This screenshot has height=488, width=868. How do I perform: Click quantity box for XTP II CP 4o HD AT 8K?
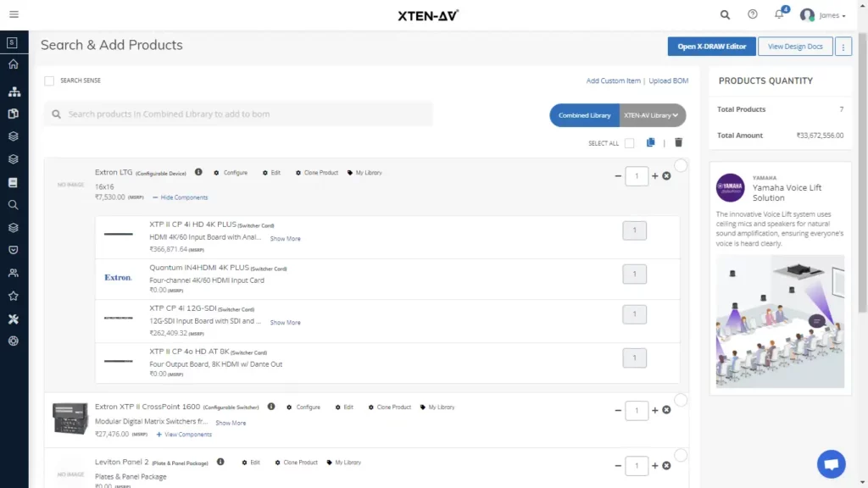point(634,358)
